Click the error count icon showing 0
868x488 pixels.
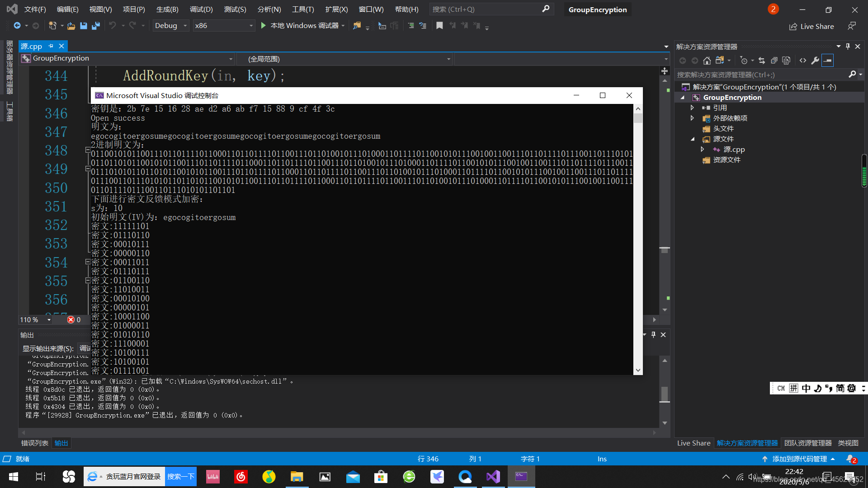[x=71, y=320]
